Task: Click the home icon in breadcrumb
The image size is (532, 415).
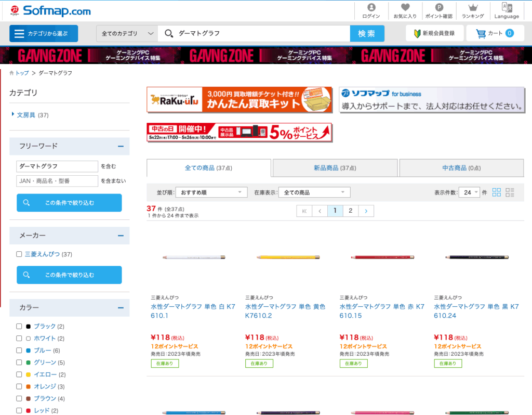Action: 11,73
